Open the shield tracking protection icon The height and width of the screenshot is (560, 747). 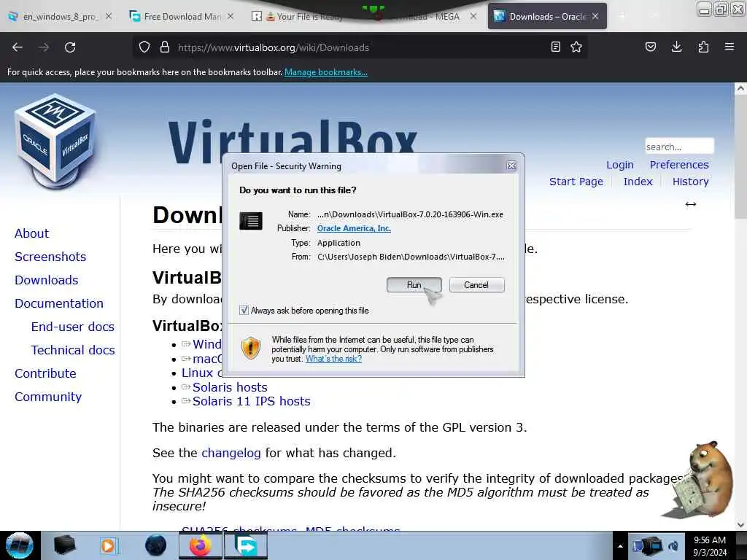coord(144,47)
